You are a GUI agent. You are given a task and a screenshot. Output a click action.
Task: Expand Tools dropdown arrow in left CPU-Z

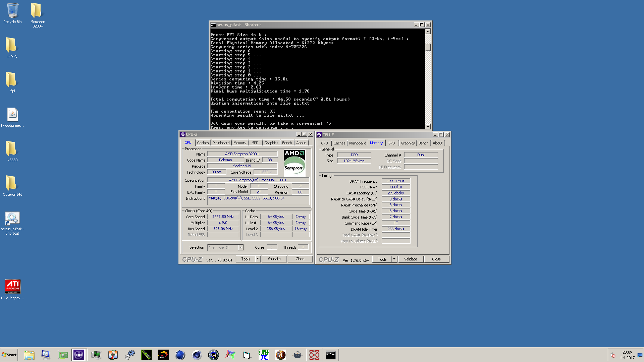click(258, 259)
